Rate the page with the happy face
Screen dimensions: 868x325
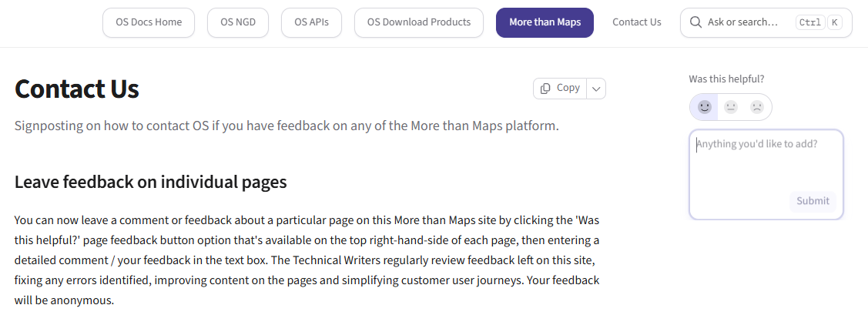(x=704, y=107)
